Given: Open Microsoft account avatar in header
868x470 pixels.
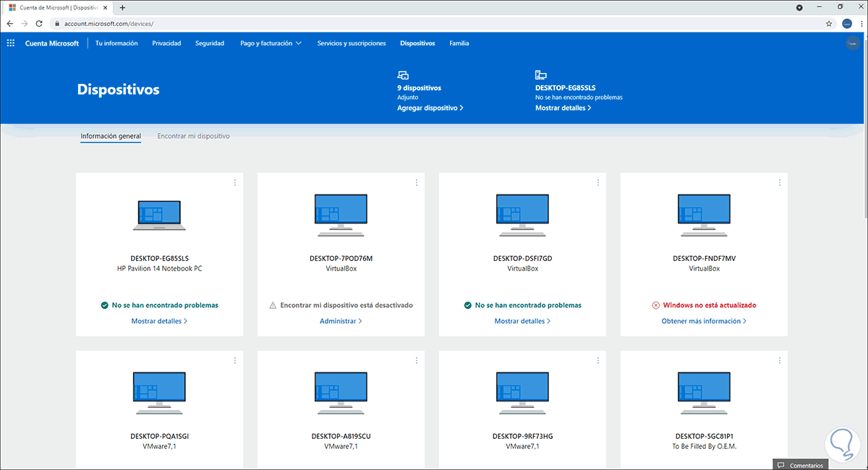Looking at the screenshot, I should point(851,43).
